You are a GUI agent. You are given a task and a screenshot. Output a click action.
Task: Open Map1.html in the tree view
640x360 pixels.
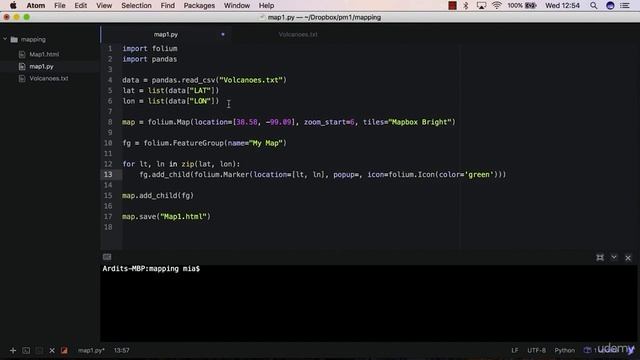point(44,54)
